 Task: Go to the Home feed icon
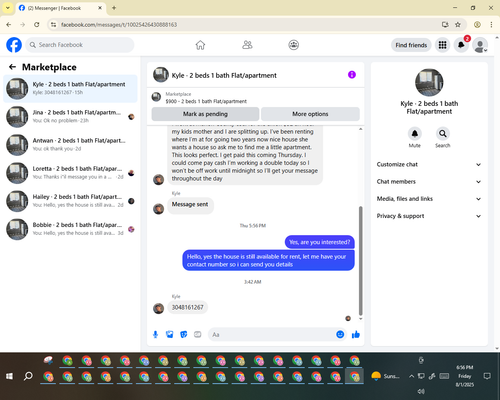pos(200,45)
